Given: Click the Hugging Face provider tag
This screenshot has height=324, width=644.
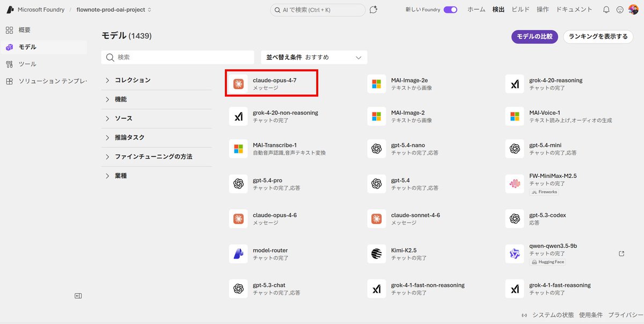Looking at the screenshot, I should coord(547,262).
